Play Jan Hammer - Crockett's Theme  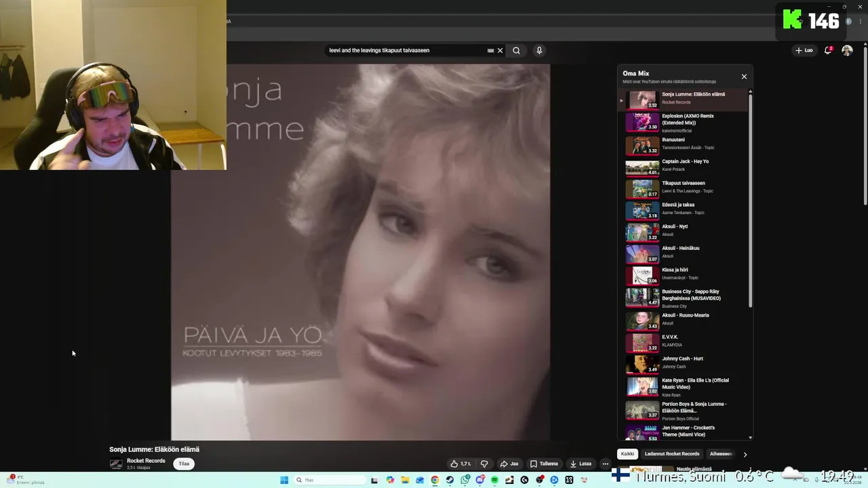pos(683,432)
